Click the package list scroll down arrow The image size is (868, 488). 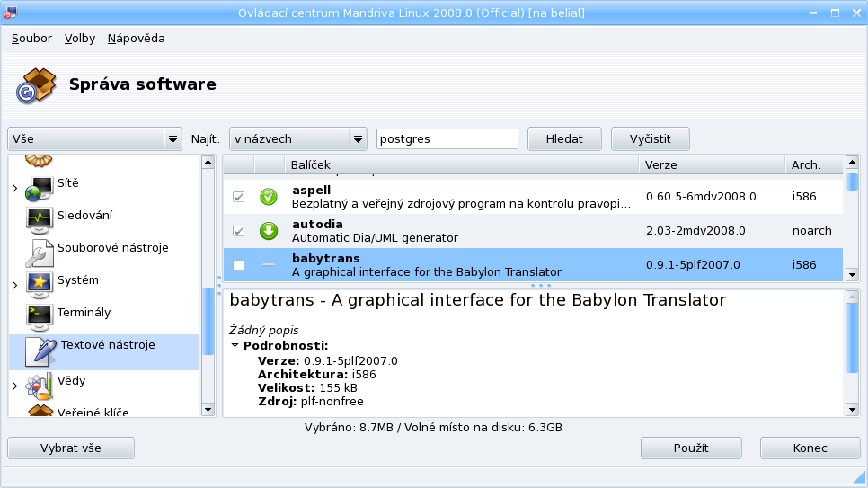(x=853, y=275)
